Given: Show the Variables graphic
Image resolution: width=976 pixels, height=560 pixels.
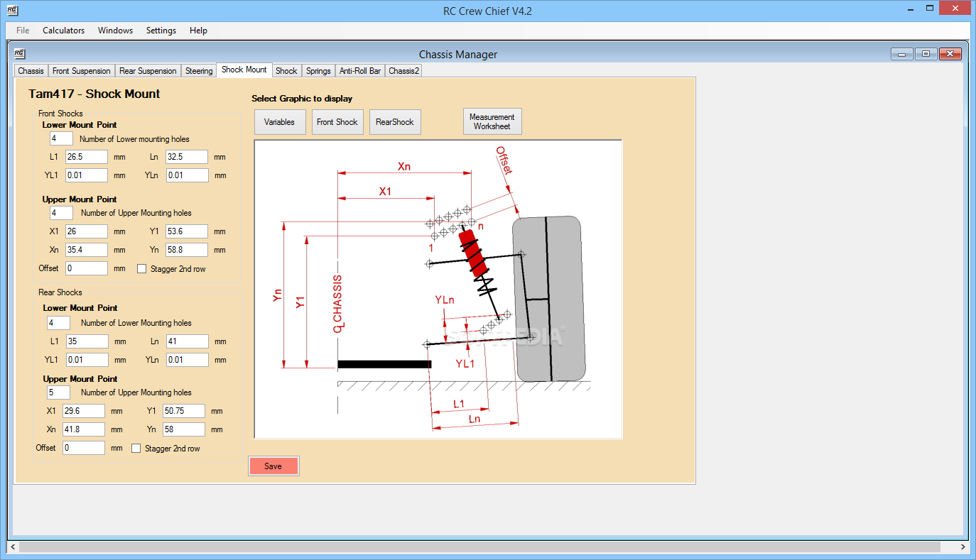Looking at the screenshot, I should [x=280, y=121].
